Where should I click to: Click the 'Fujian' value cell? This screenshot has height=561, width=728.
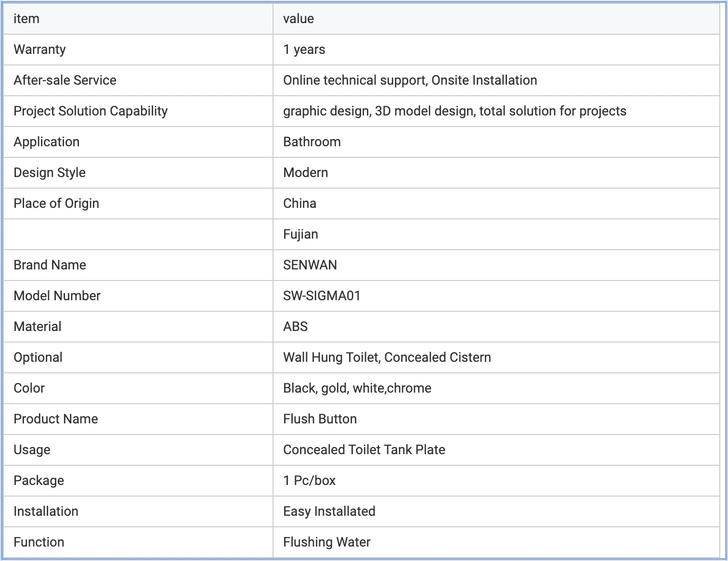point(300,234)
